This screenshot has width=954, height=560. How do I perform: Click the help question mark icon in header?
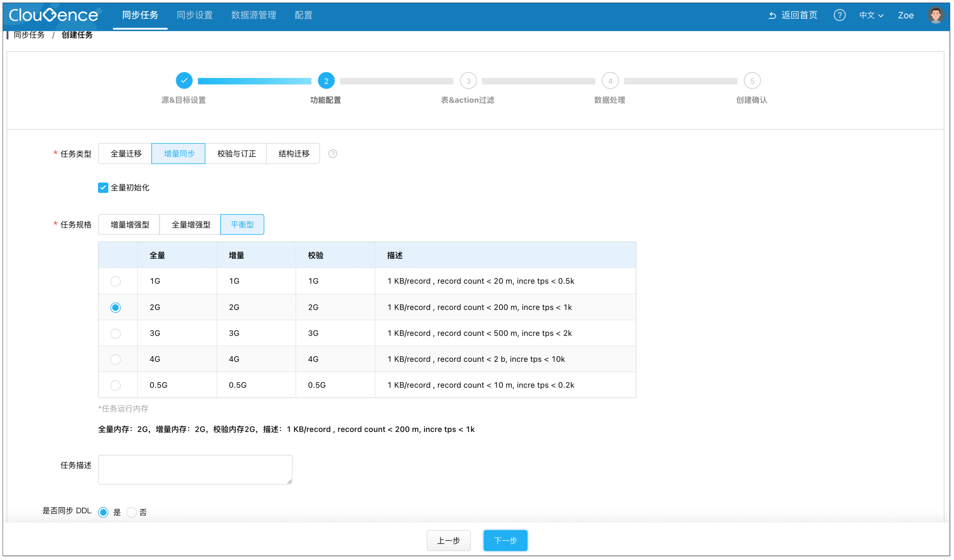[839, 15]
